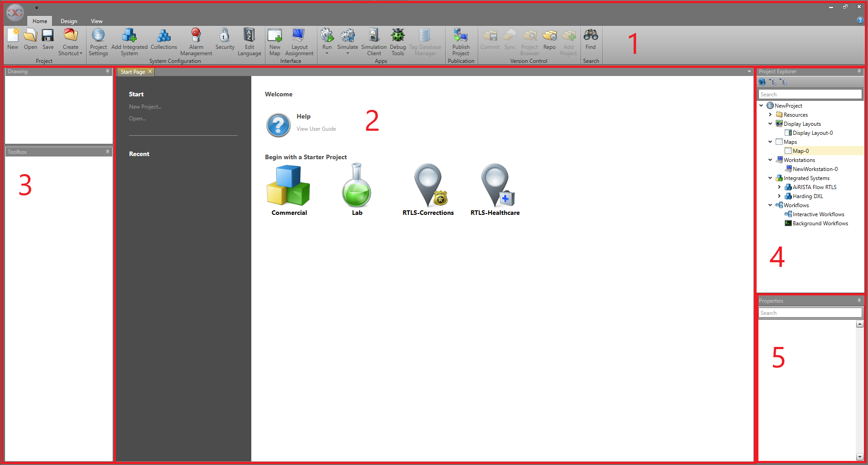Open the Find binoculars tool
Viewport: 868px width, 465px height.
click(590, 36)
